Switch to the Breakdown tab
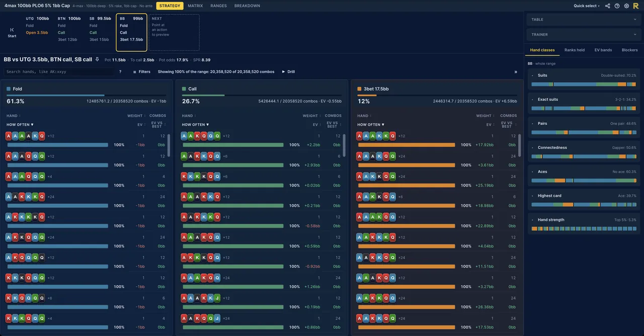 247,6
